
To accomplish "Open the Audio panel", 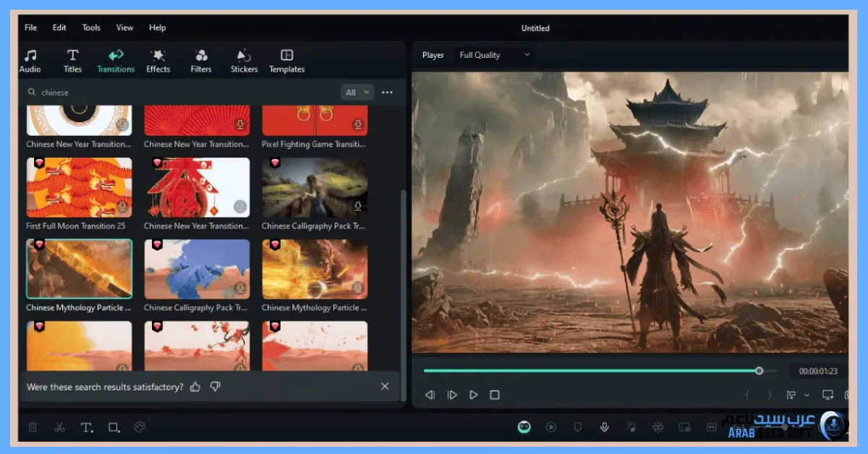I will [30, 60].
